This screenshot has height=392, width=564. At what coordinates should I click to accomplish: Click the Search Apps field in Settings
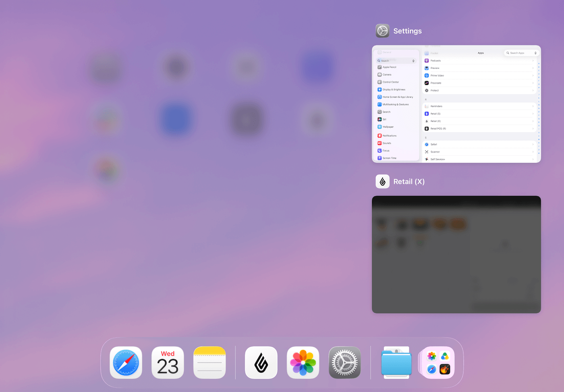pyautogui.click(x=521, y=53)
